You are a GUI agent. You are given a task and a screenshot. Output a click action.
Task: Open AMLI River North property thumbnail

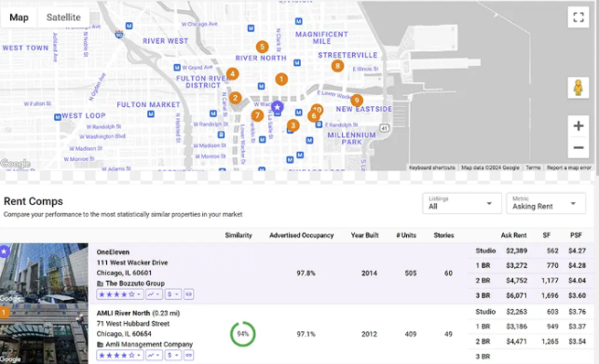(x=44, y=334)
